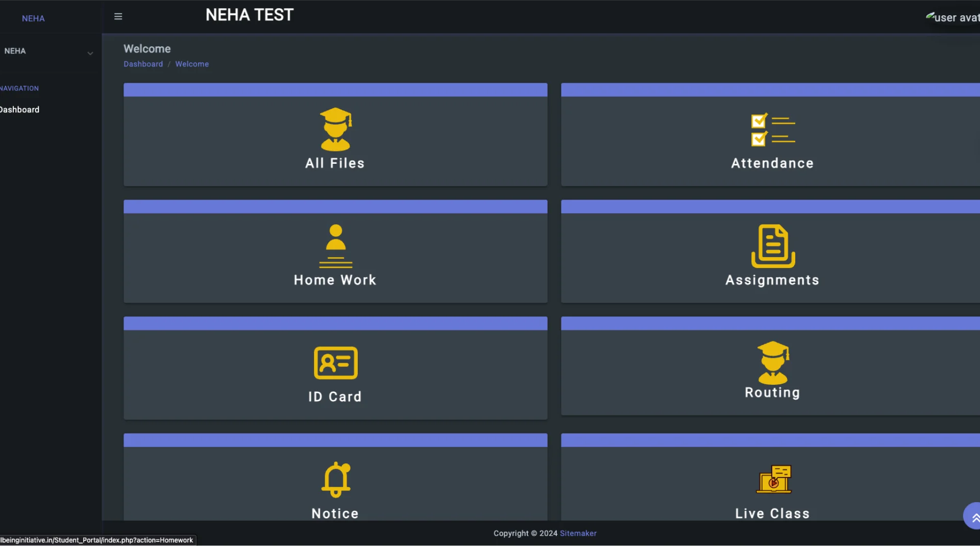Viewport: 980px width, 546px height.
Task: Click the NEHA logo text in sidebar header
Action: tap(33, 18)
